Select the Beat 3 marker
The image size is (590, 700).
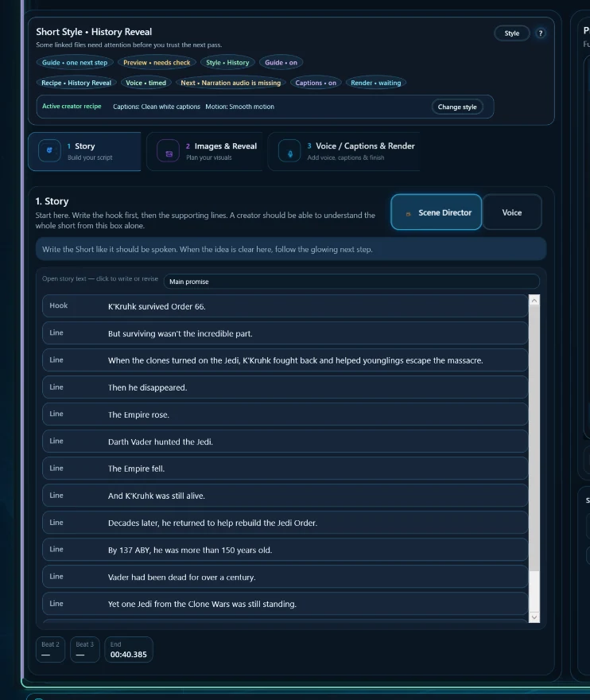pyautogui.click(x=85, y=650)
